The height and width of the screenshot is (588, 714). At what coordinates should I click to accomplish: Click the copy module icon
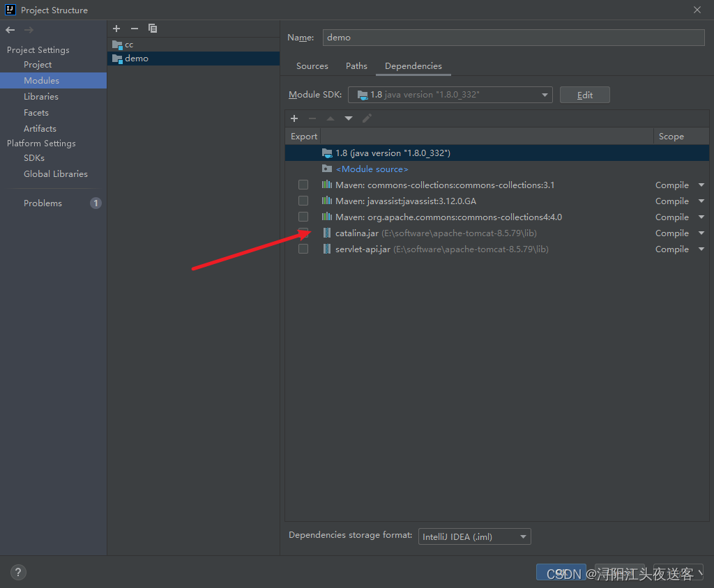(x=153, y=29)
